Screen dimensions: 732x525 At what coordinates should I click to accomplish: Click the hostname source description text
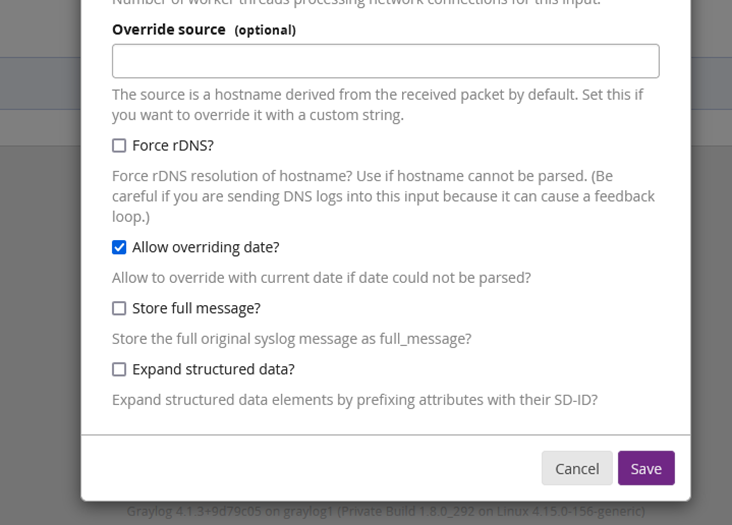coord(377,105)
